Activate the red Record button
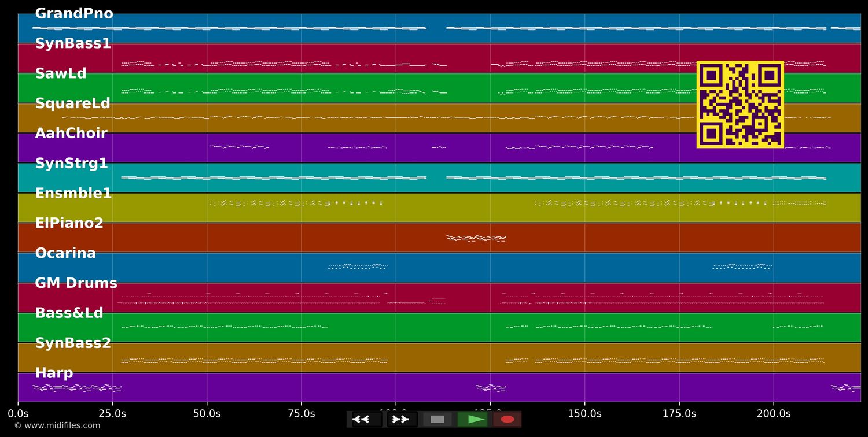Screen dimensions: 868x437 507,419
